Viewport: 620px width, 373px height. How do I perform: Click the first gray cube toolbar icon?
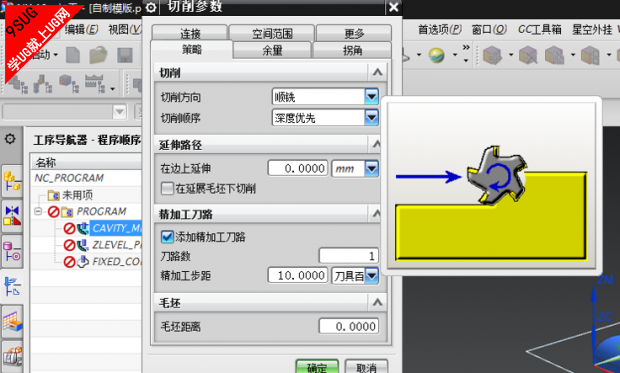coord(492,55)
